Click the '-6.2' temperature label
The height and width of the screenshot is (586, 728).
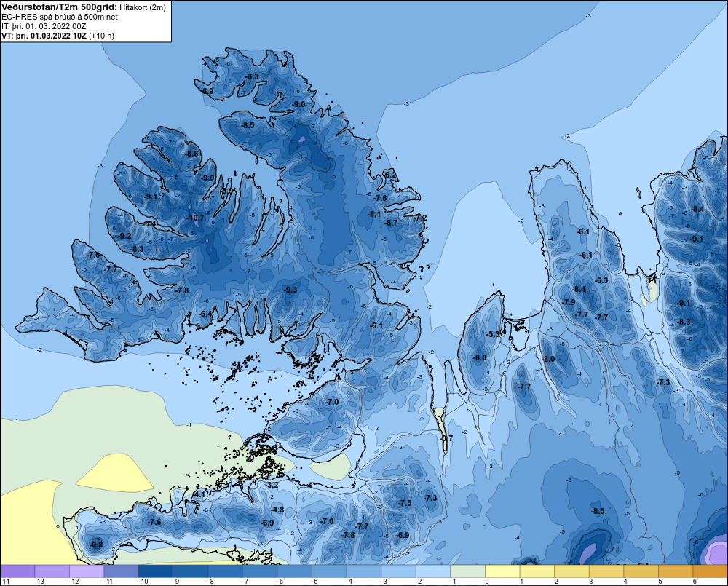point(391,175)
